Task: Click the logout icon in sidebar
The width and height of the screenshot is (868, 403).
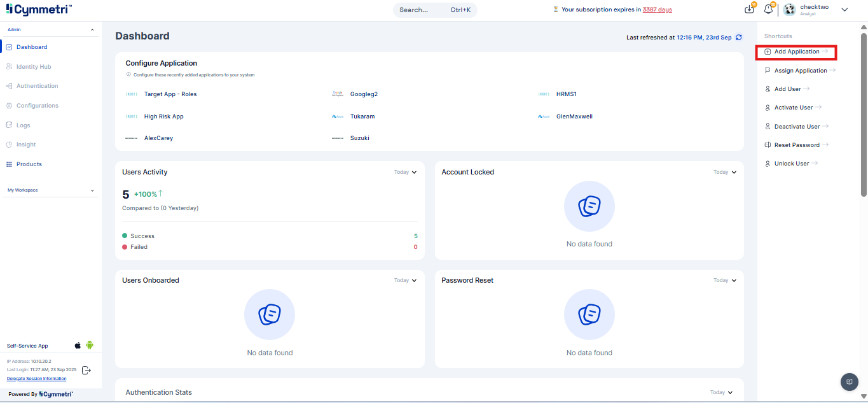Action: tap(87, 371)
